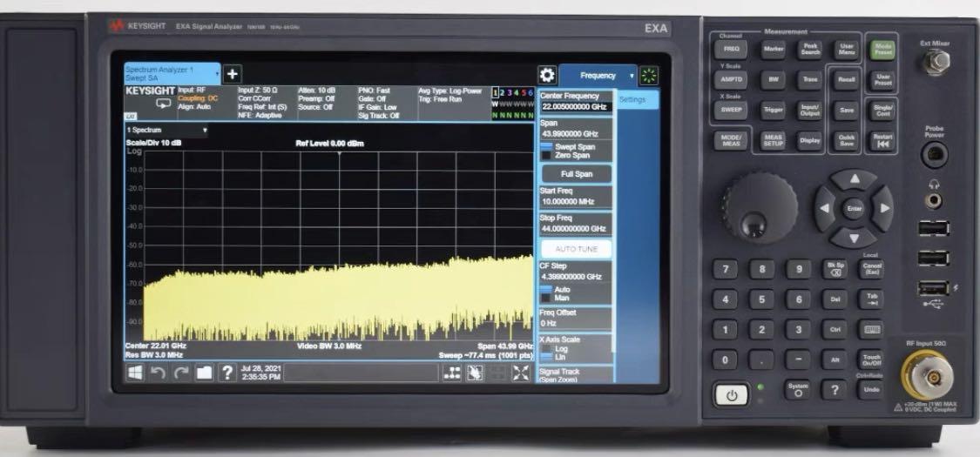The height and width of the screenshot is (457, 980).
Task: Click the redo arrow icon
Action: (x=180, y=373)
